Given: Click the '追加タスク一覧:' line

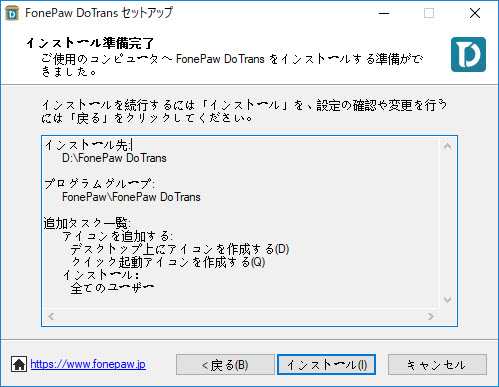Looking at the screenshot, I should 87,223.
